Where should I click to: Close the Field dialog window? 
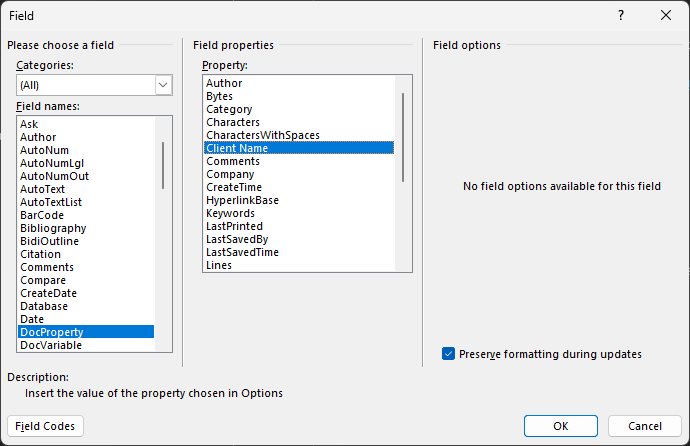click(x=666, y=15)
